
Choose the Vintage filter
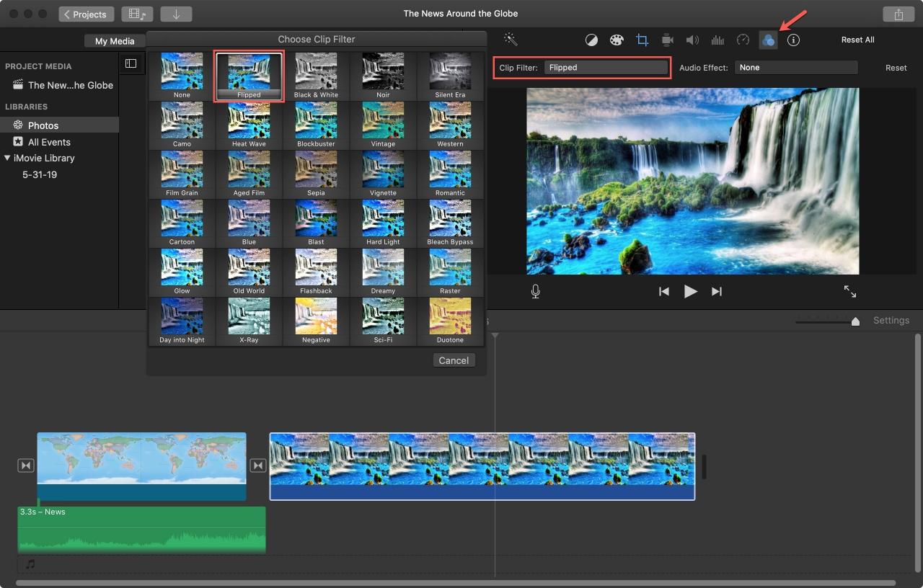click(383, 125)
